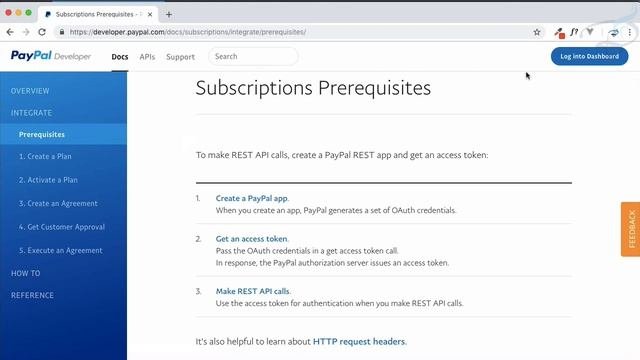Image resolution: width=640 pixels, height=360 pixels.
Task: Open the Support menu item
Action: coord(180,57)
